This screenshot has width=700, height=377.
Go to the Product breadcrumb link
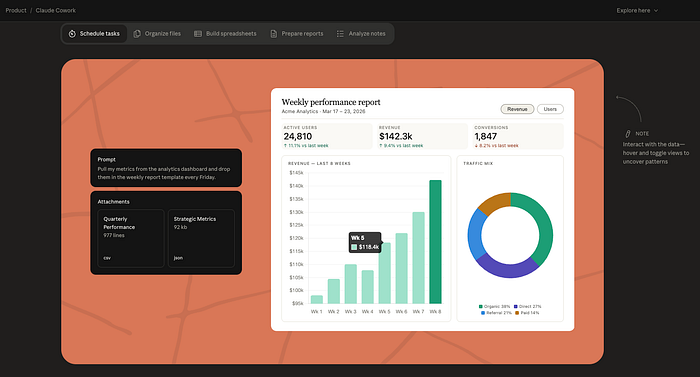16,10
